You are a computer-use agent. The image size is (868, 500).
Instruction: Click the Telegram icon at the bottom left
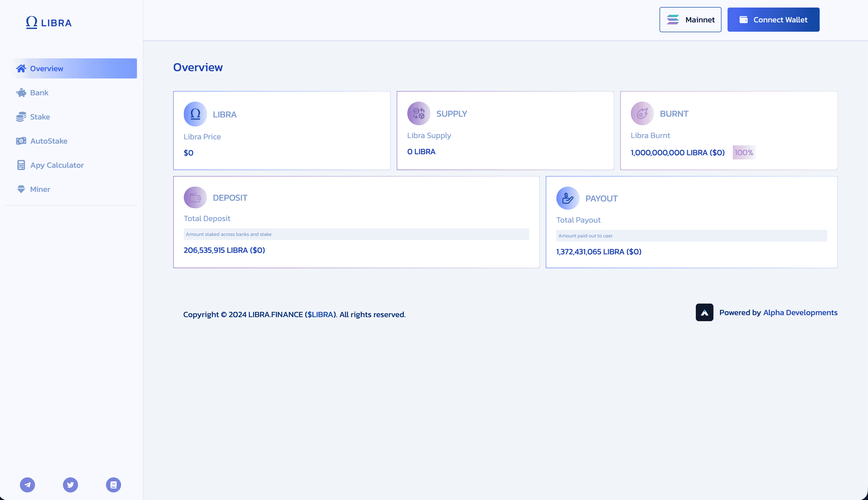point(27,485)
